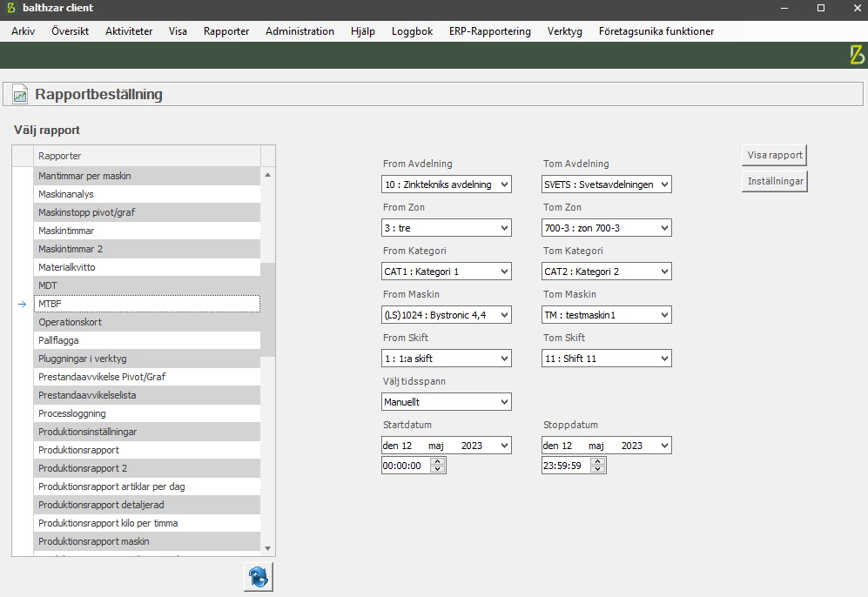Image resolution: width=868 pixels, height=597 pixels.
Task: Expand the From Zon dropdown
Action: [x=504, y=228]
